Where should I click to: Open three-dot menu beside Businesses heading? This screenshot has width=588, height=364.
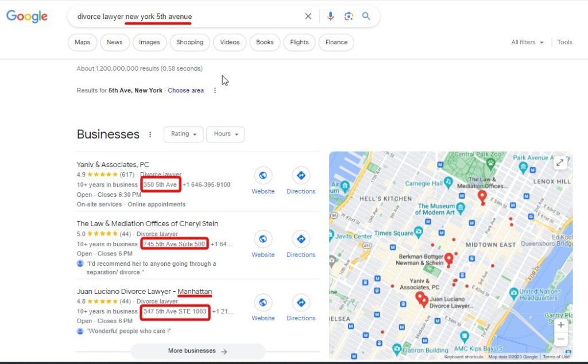pos(150,134)
